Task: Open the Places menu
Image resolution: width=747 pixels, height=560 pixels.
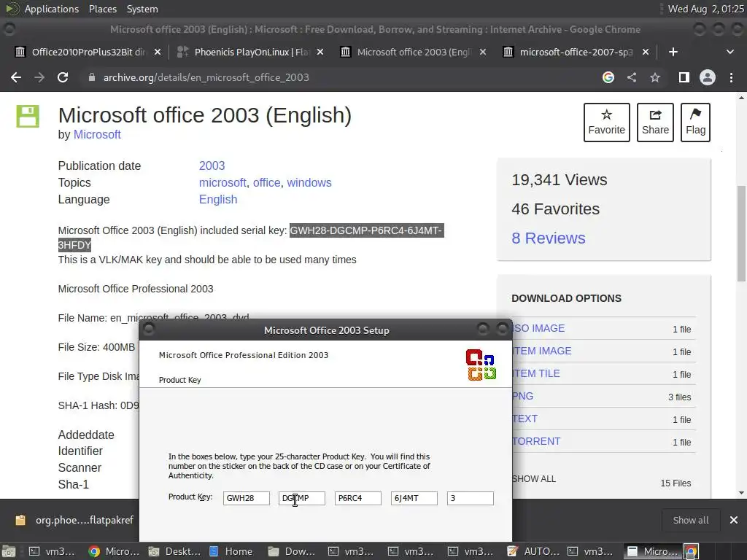Action: [x=102, y=9]
